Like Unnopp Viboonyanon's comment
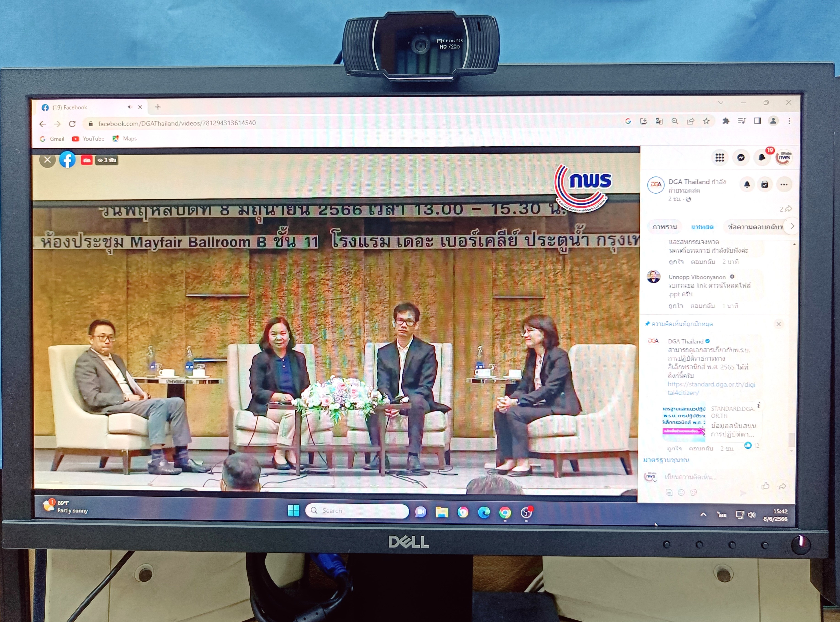This screenshot has height=622, width=840. tap(676, 306)
